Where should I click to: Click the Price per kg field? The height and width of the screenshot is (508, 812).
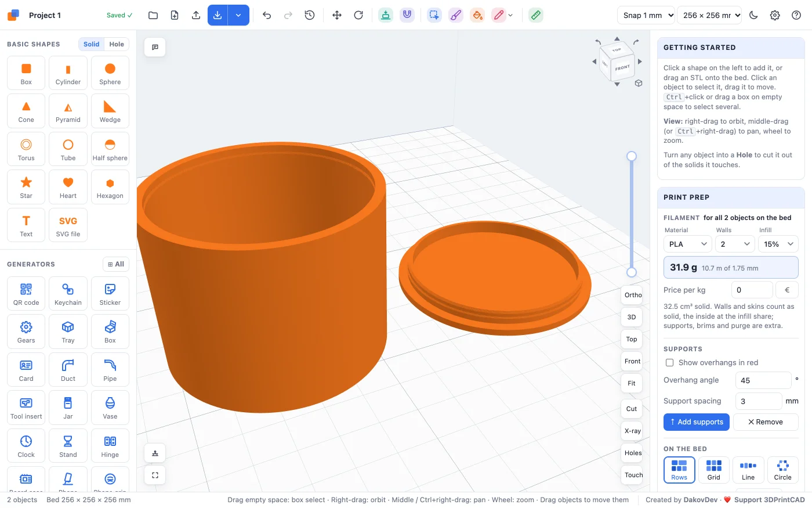(x=752, y=290)
